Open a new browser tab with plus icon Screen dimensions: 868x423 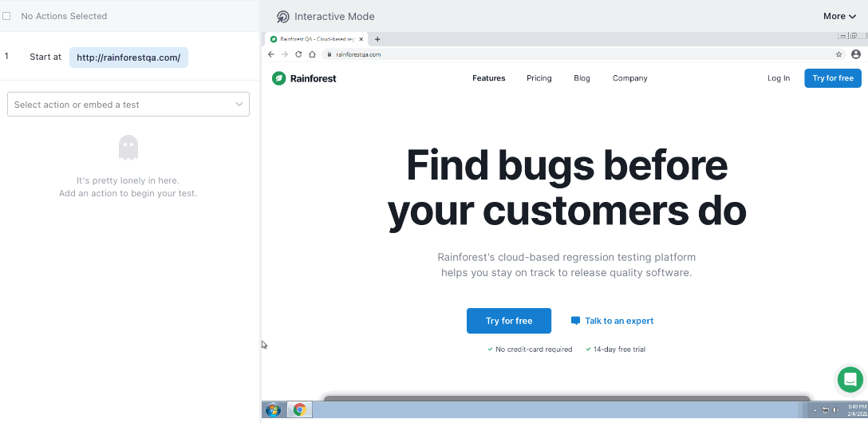click(x=377, y=39)
